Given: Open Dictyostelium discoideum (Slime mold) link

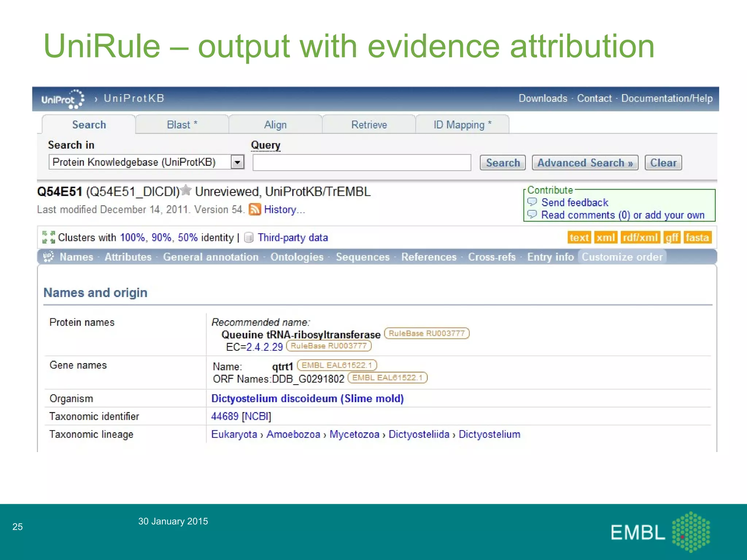Looking at the screenshot, I should (307, 398).
